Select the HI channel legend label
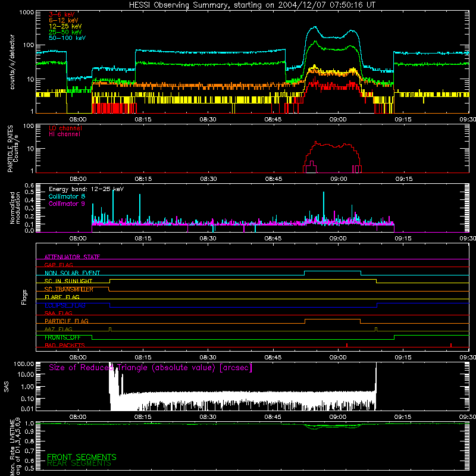476x476 pixels. click(64, 134)
